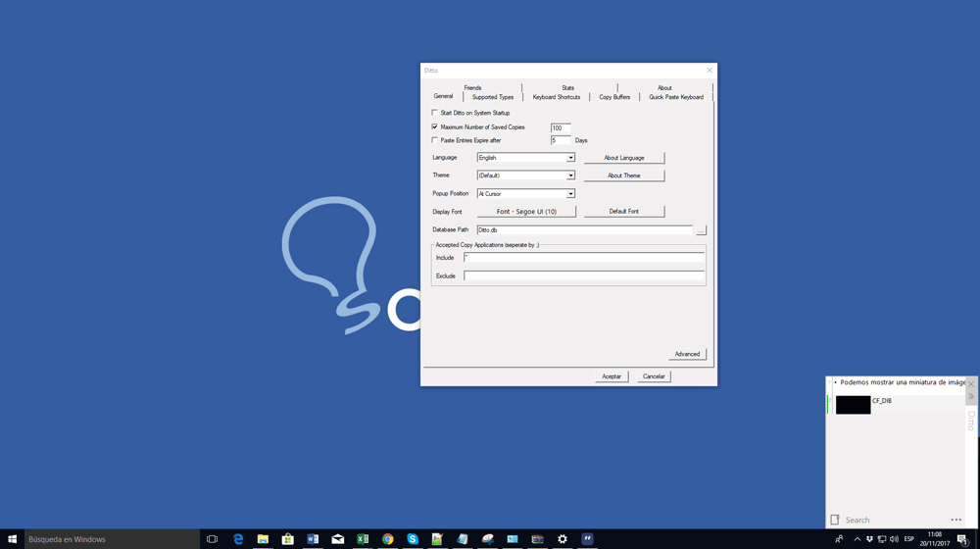Close the Ditto clip list popup
The width and height of the screenshot is (980, 549).
970,384
